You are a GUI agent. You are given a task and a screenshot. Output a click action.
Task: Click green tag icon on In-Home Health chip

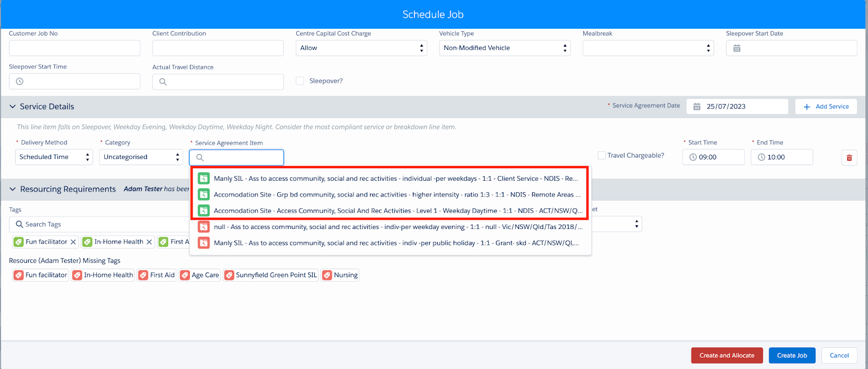[87, 242]
